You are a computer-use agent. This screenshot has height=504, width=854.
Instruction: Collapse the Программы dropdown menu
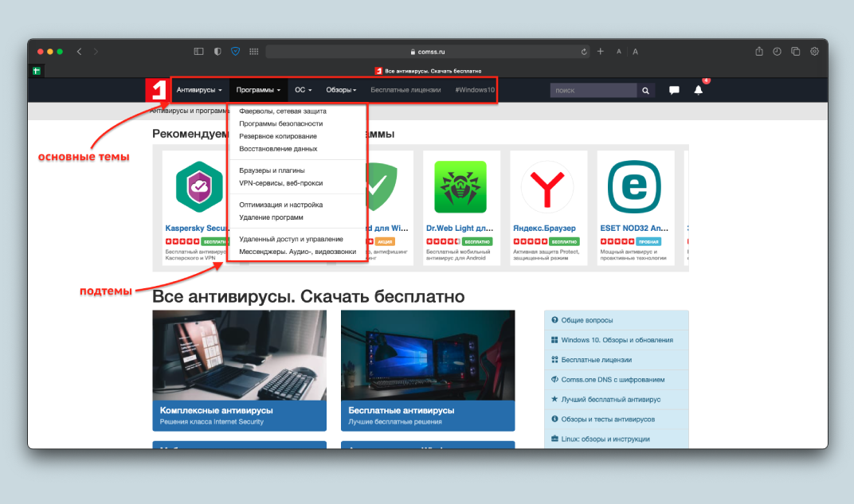[x=258, y=90]
